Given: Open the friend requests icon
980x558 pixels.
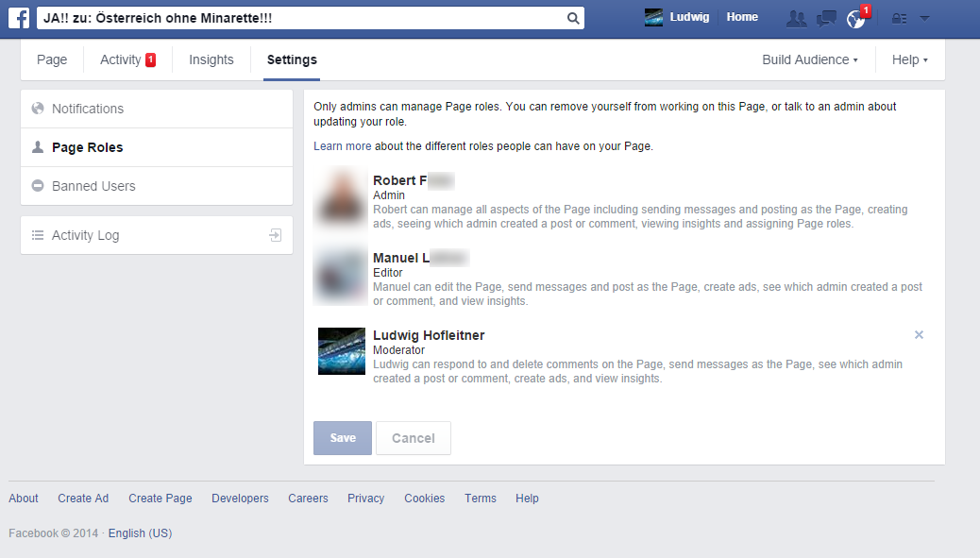Looking at the screenshot, I should 796,19.
